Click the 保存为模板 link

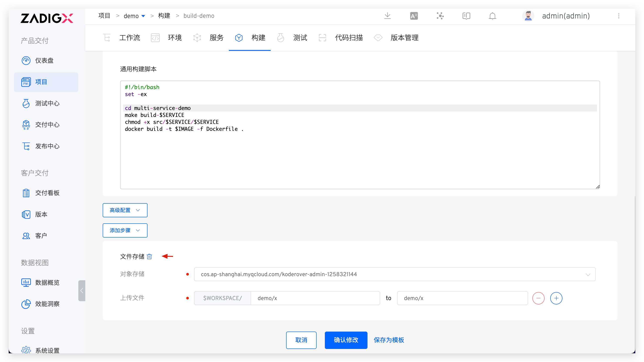coord(389,340)
